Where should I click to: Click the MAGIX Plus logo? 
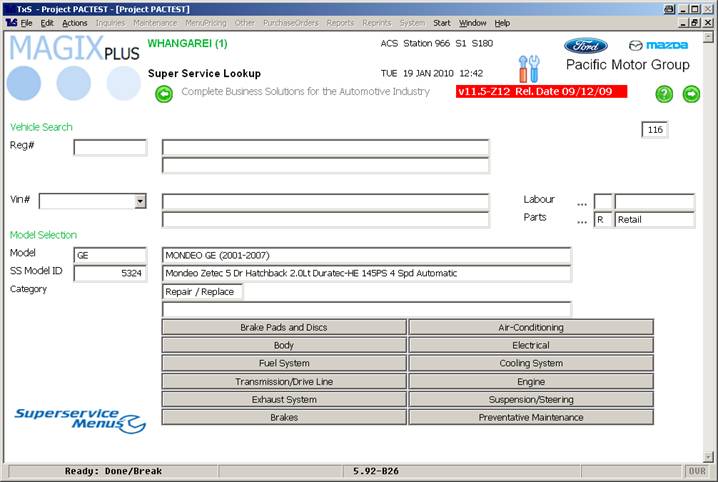(74, 66)
